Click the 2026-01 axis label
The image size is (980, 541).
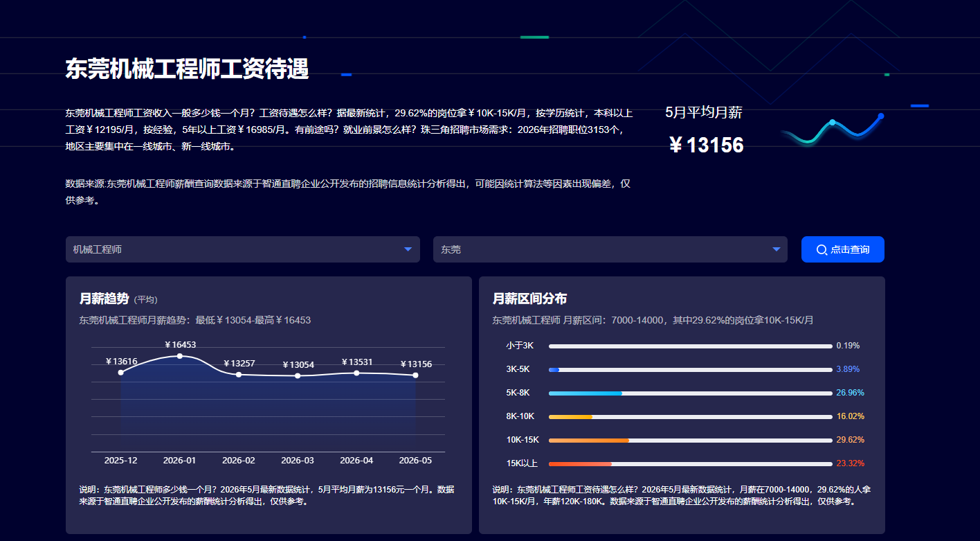180,461
